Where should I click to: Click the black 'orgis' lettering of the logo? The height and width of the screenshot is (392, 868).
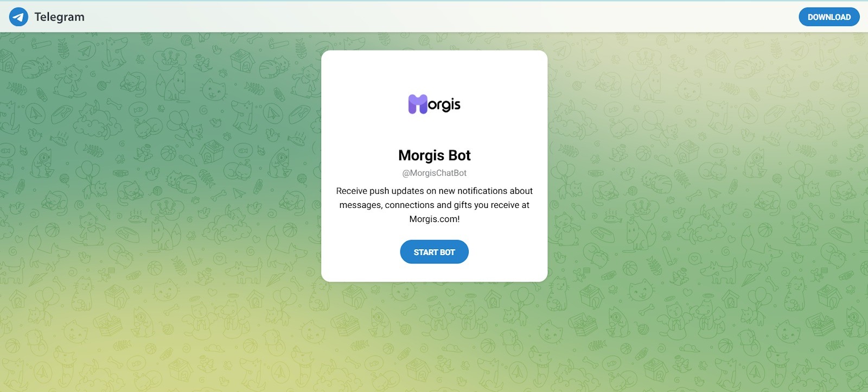pyautogui.click(x=444, y=105)
